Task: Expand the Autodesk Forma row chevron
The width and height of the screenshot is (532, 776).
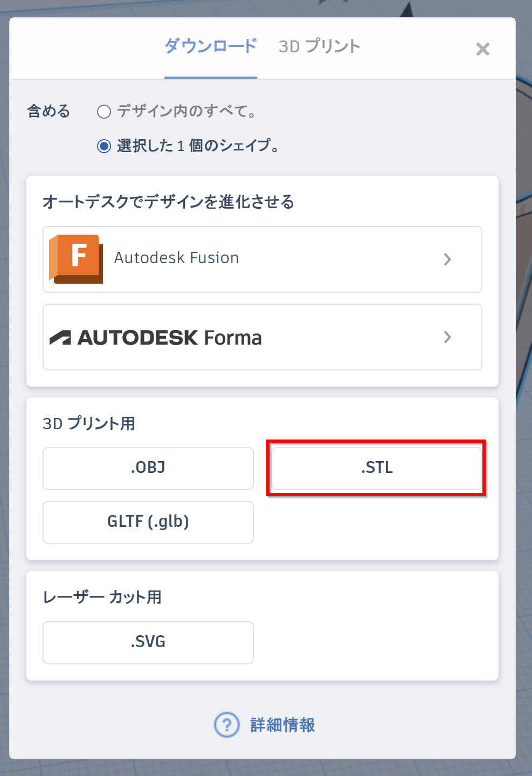Action: pos(447,337)
